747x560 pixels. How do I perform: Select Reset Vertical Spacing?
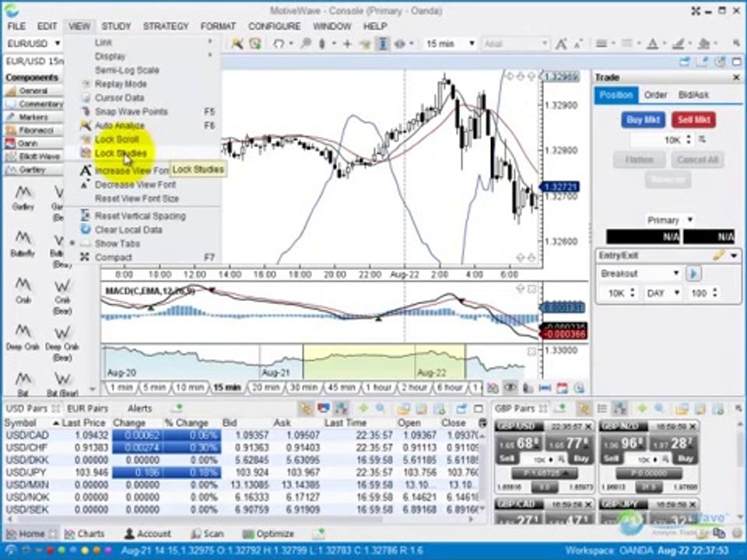[x=140, y=216]
